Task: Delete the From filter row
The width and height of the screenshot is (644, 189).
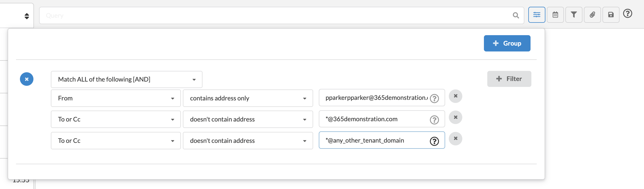Action: pyautogui.click(x=456, y=96)
